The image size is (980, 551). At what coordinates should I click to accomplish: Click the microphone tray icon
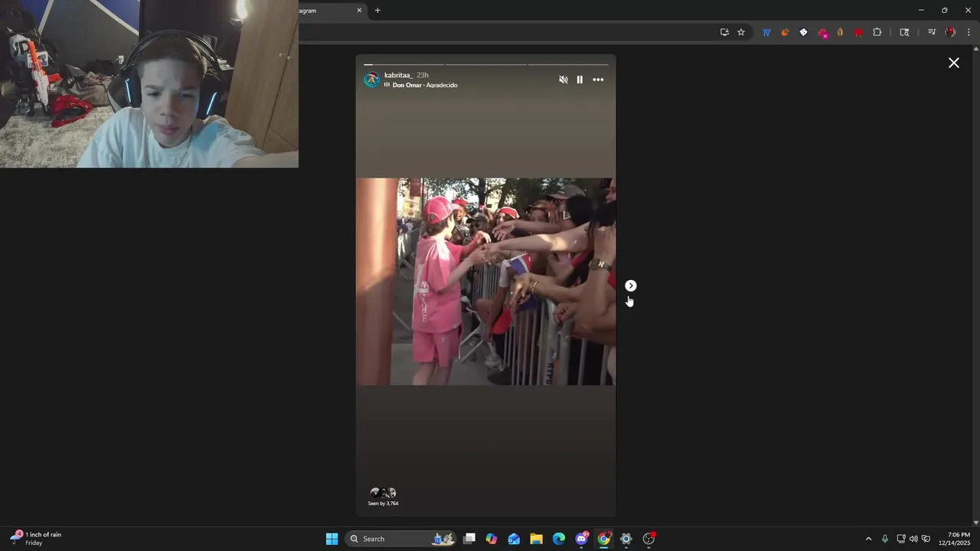pyautogui.click(x=885, y=539)
